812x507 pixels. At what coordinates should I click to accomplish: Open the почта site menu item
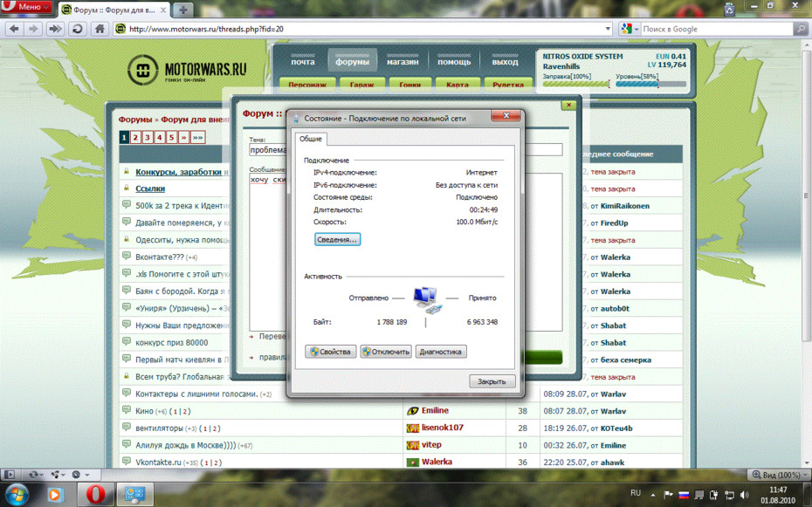tap(302, 62)
